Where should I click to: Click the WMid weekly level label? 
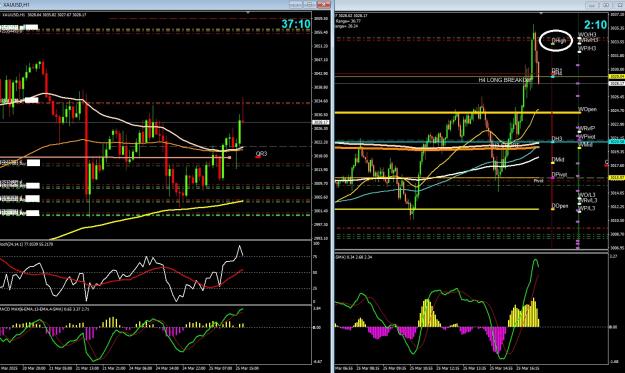[x=585, y=144]
